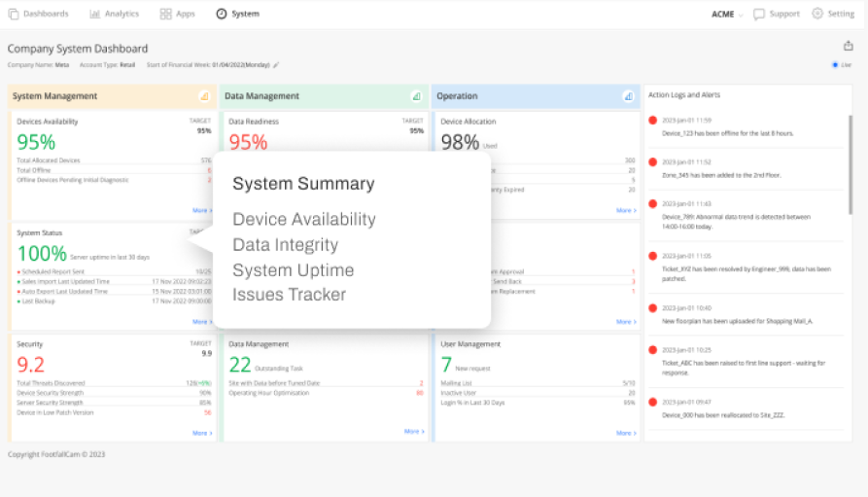Select the Live radio button

click(835, 65)
